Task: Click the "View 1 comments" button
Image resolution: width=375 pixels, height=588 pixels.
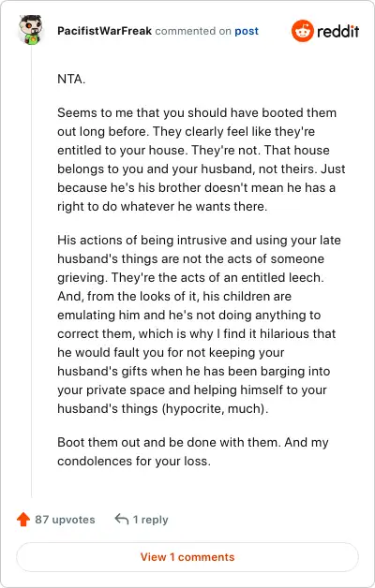Action: (187, 557)
